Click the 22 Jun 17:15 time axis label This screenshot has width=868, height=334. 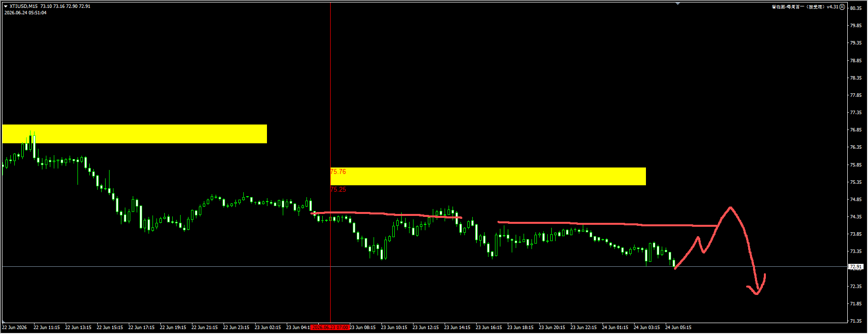(141, 328)
